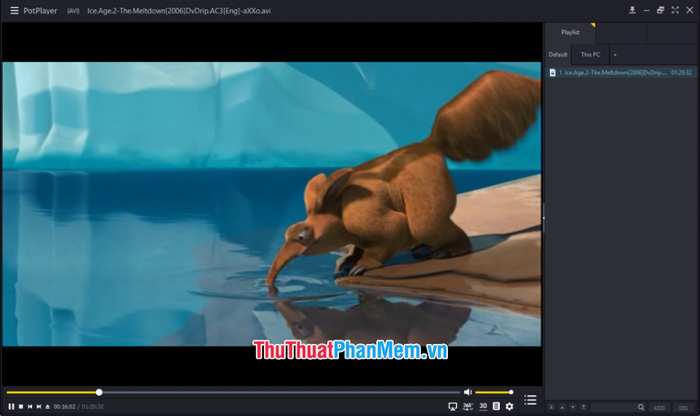Click the ADD button in playlist
Viewport: 700px width, 416px height.
click(x=659, y=408)
